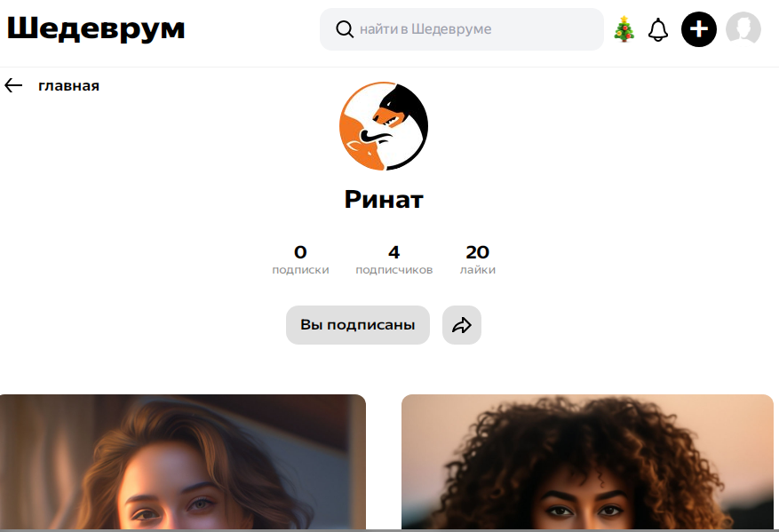This screenshot has height=532, width=779.
Task: Toggle the Вы подписаны subscription button
Action: (x=358, y=325)
